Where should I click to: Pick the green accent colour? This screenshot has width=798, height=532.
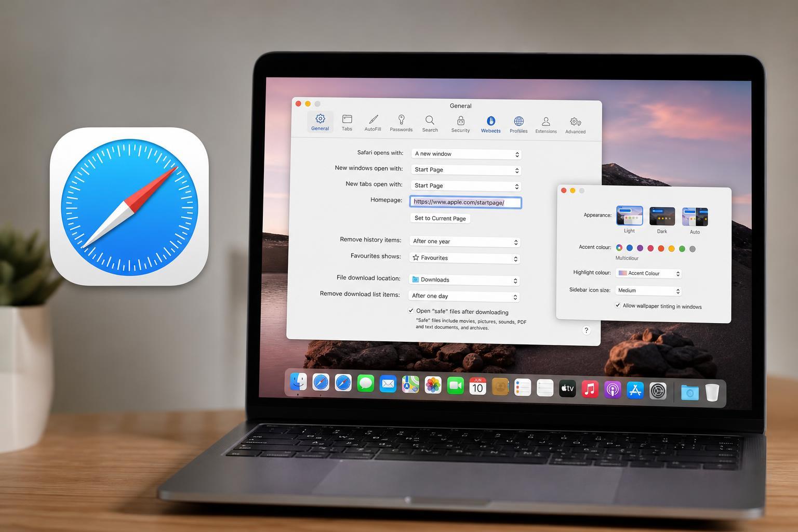(x=682, y=249)
